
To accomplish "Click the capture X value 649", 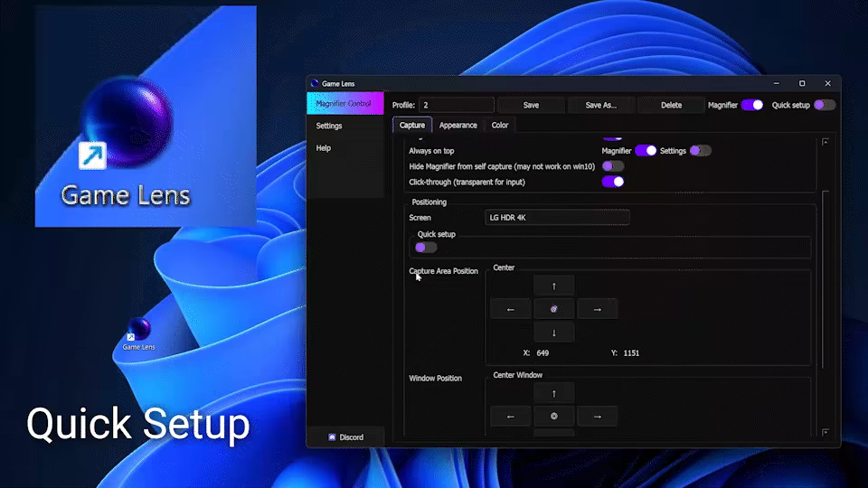I will point(542,353).
